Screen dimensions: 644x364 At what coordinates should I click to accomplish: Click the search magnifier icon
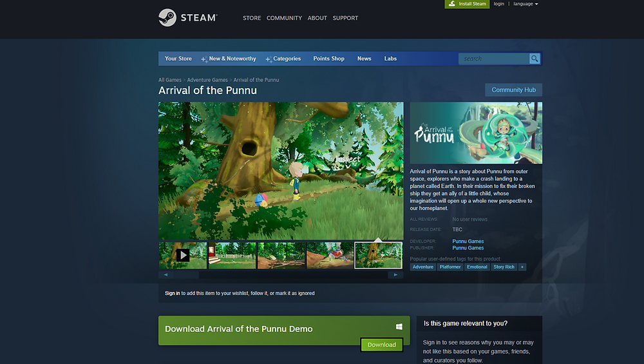[x=535, y=59]
